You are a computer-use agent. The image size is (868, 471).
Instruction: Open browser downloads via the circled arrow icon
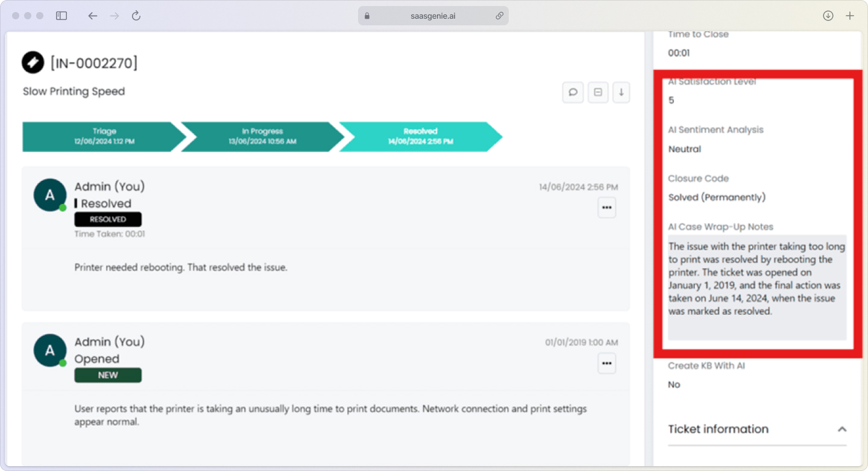828,15
